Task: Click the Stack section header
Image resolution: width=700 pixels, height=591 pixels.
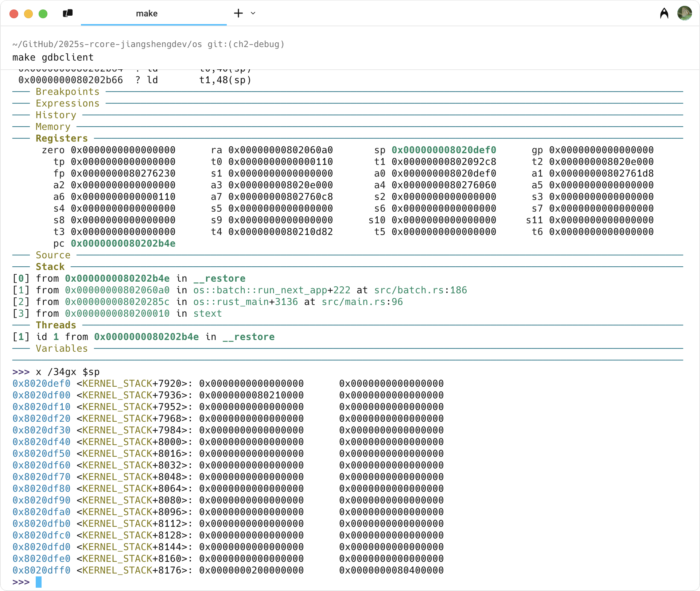Action: click(50, 267)
